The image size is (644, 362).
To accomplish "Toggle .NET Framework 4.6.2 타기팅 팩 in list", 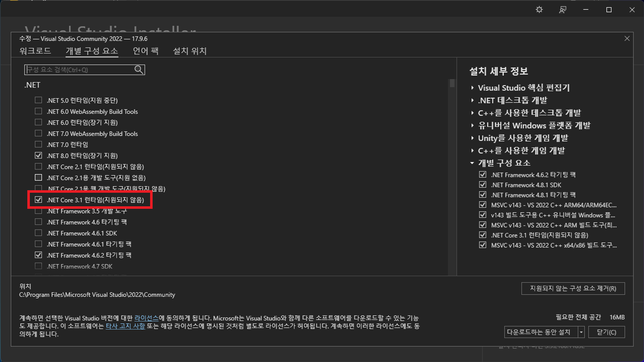I will coord(38,255).
